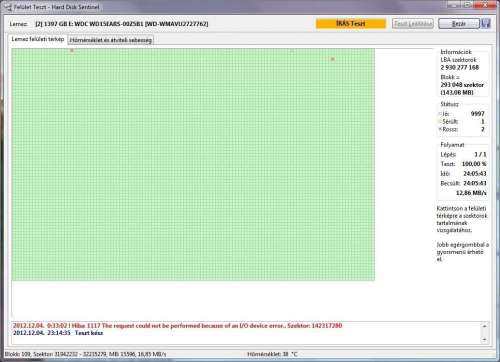Click the legend square beside "Rossz"
The width and height of the screenshot is (500, 362).
click(440, 129)
